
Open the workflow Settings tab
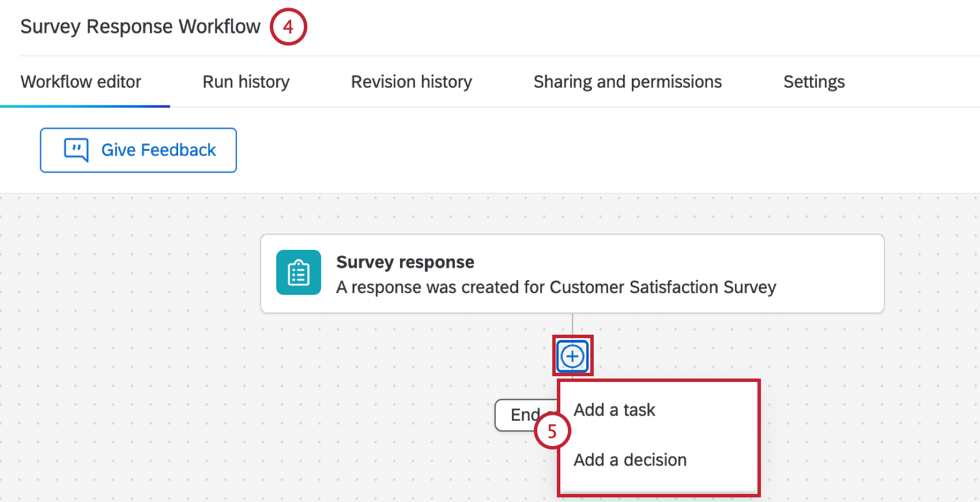click(814, 82)
